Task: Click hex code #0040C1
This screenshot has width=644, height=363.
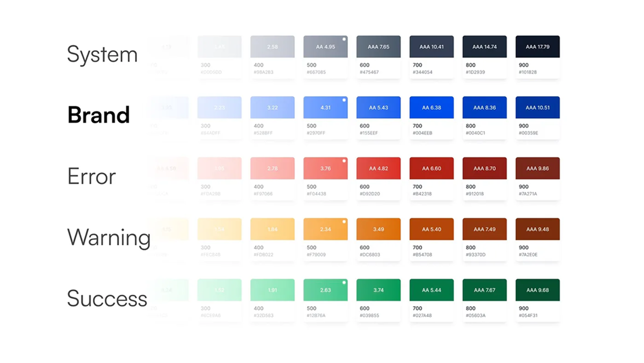Action: (x=475, y=133)
